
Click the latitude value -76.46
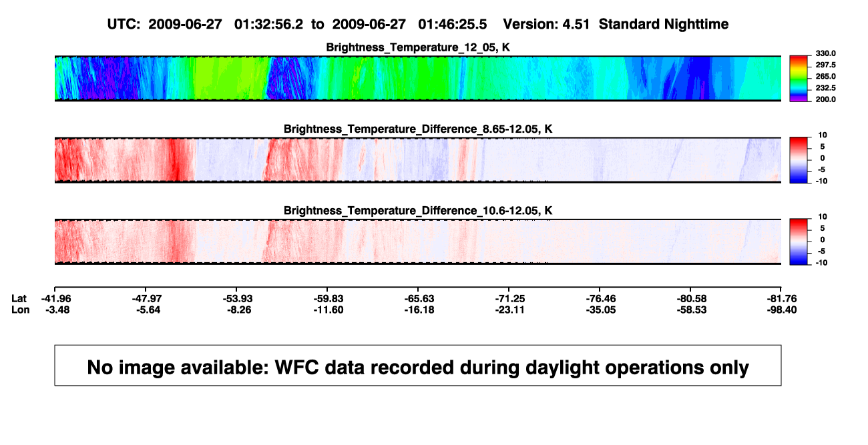pyautogui.click(x=600, y=298)
